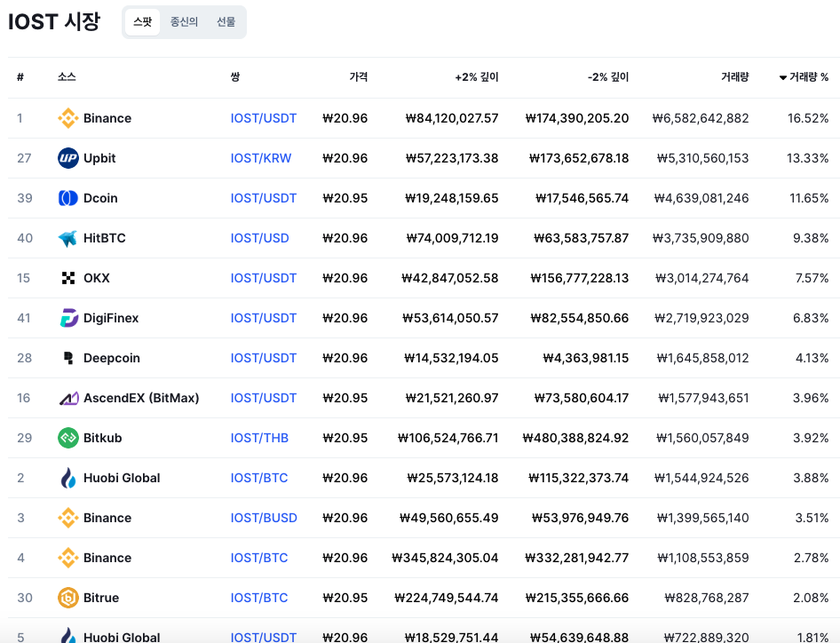840x643 pixels.
Task: Select the 스팟 (Spot) tab
Action: tap(142, 22)
